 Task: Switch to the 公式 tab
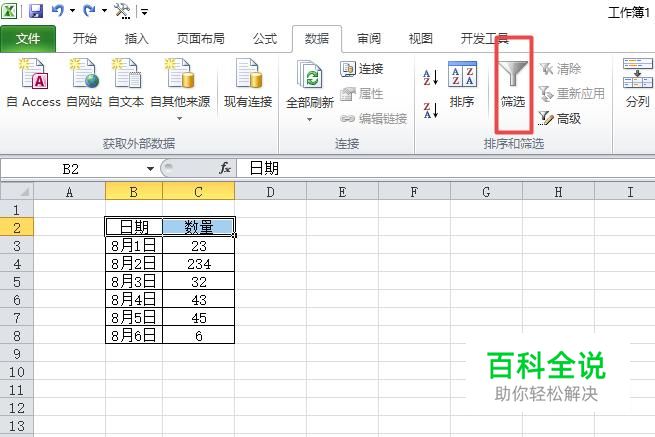265,39
